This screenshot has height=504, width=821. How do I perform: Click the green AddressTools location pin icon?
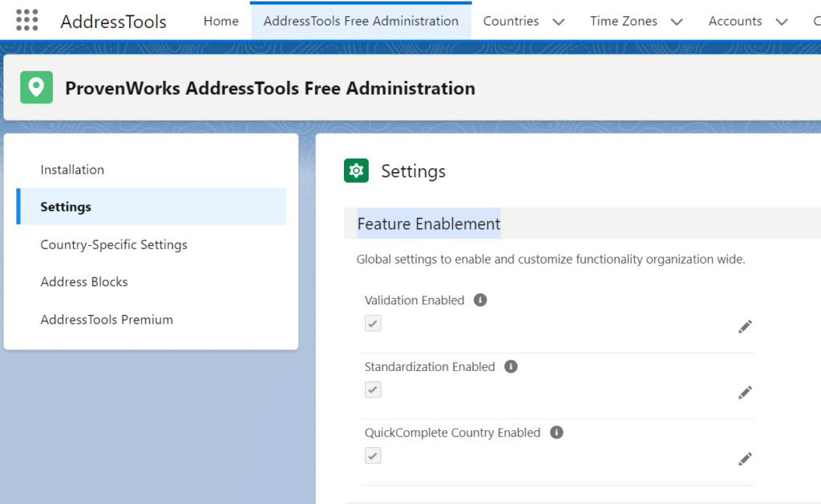click(36, 87)
